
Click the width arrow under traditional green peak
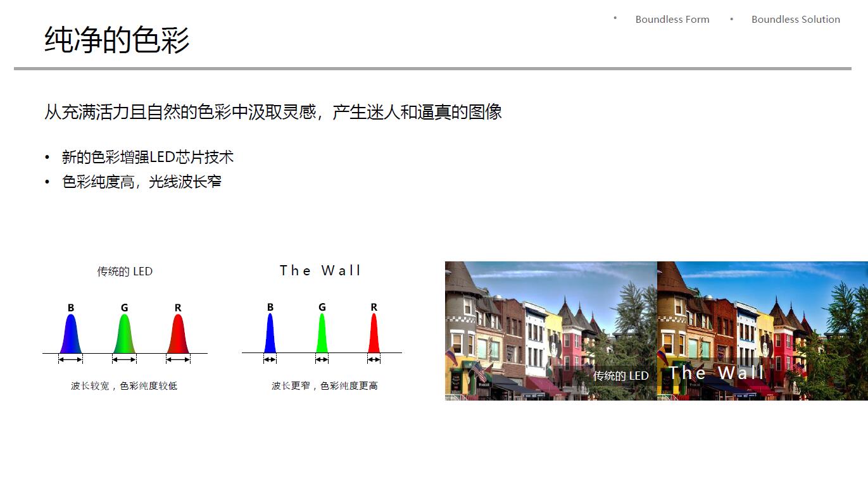[124, 359]
